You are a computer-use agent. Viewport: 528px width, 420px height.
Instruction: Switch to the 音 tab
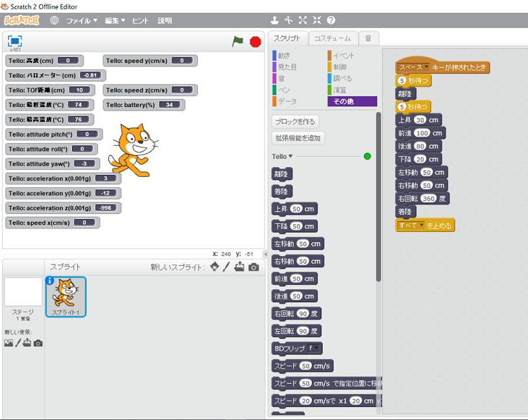(368, 39)
